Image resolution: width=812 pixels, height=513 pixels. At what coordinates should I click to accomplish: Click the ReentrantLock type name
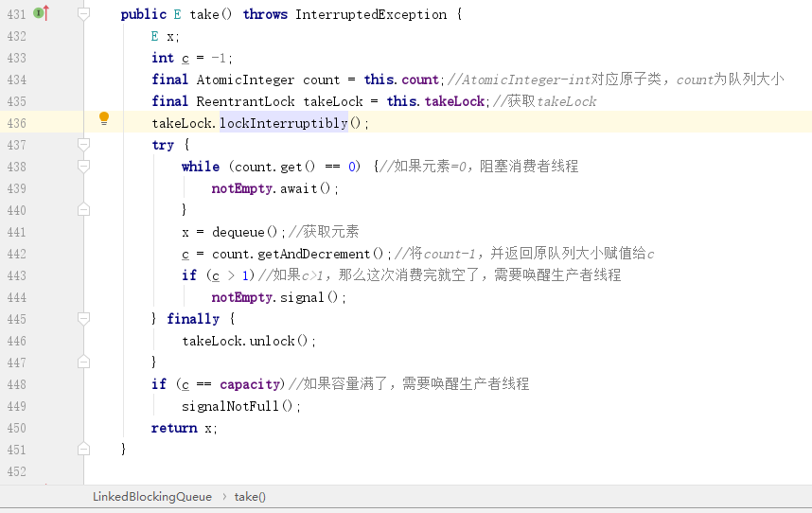[x=245, y=101]
